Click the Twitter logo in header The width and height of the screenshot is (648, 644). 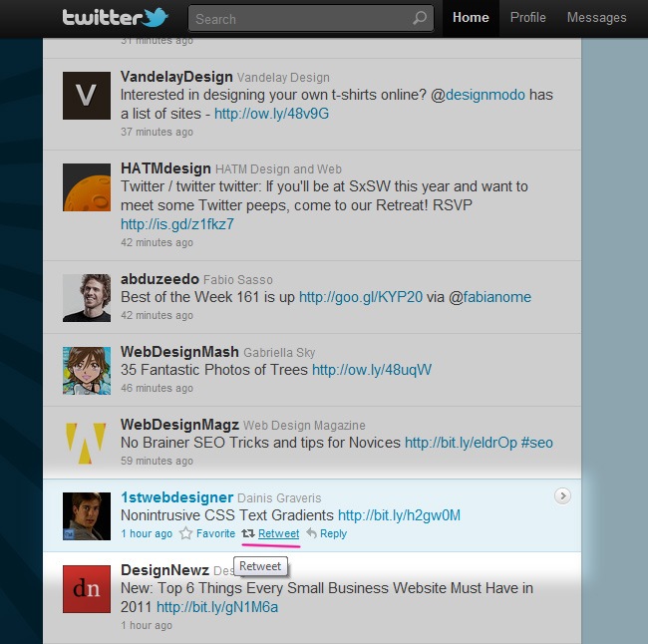coord(116,18)
